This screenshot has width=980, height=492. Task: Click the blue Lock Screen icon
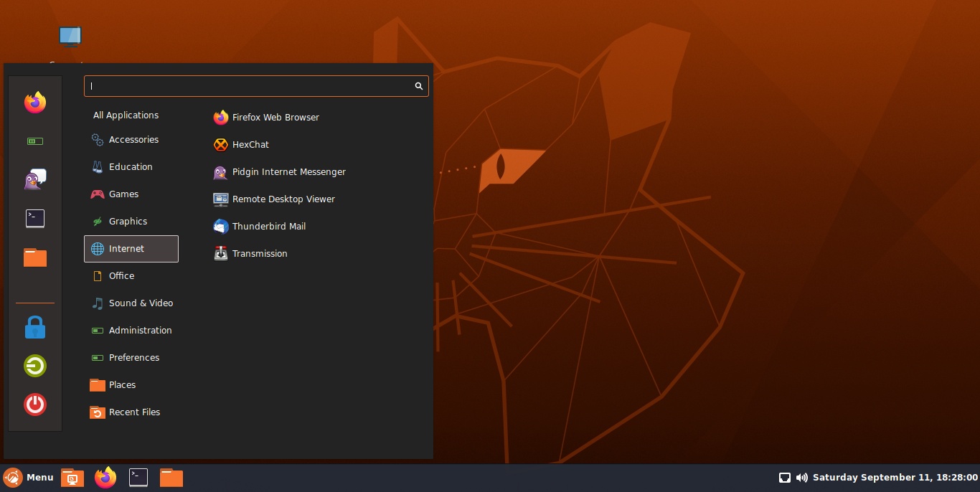[x=35, y=328]
